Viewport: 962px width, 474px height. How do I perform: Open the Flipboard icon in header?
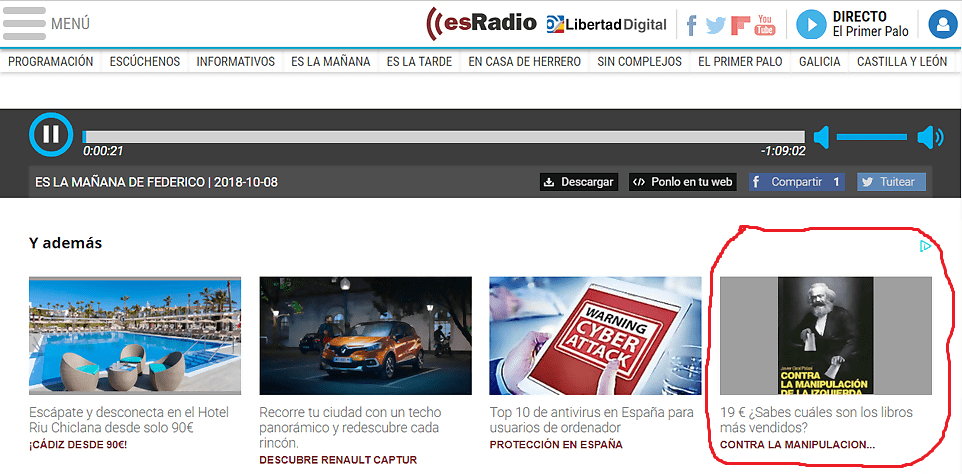tap(741, 25)
